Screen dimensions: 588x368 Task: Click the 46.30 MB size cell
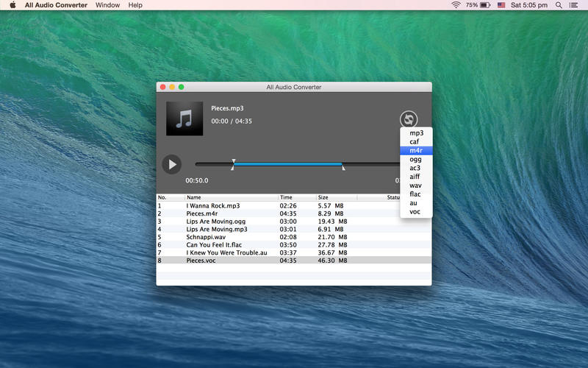click(x=332, y=261)
